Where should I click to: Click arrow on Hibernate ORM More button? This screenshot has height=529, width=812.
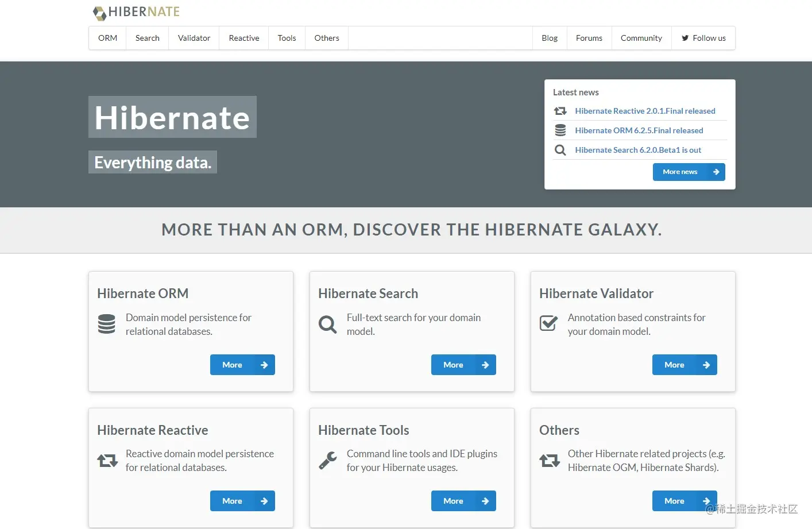[264, 365]
